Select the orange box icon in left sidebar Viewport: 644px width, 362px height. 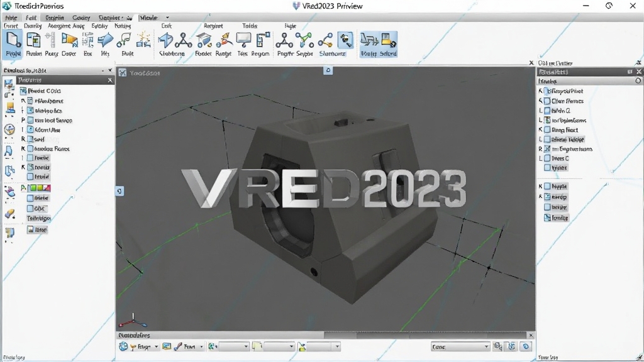(x=9, y=108)
